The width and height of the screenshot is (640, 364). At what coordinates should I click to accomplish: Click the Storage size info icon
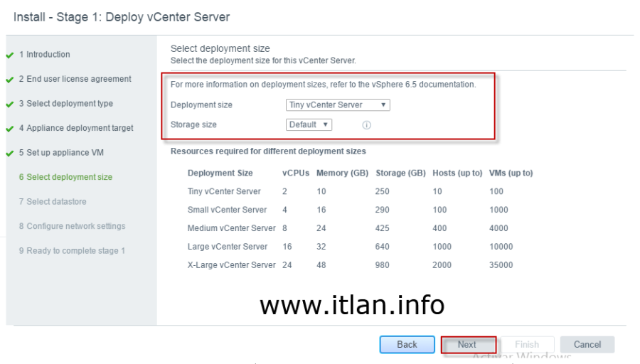click(367, 125)
